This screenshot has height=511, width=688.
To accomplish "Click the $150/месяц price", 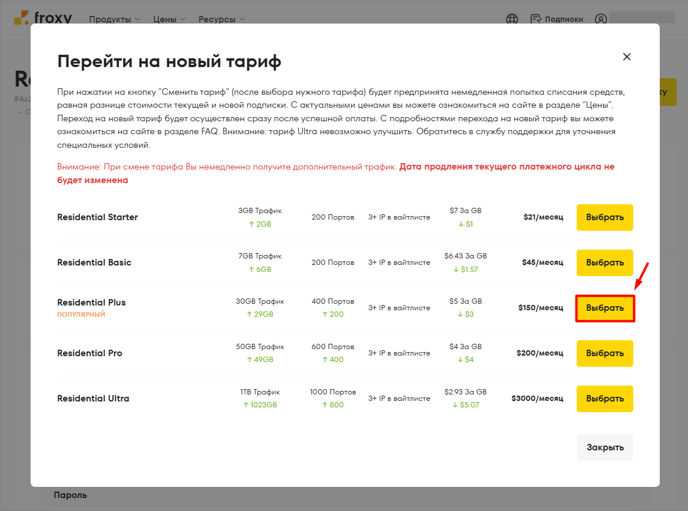I will pyautogui.click(x=541, y=308).
